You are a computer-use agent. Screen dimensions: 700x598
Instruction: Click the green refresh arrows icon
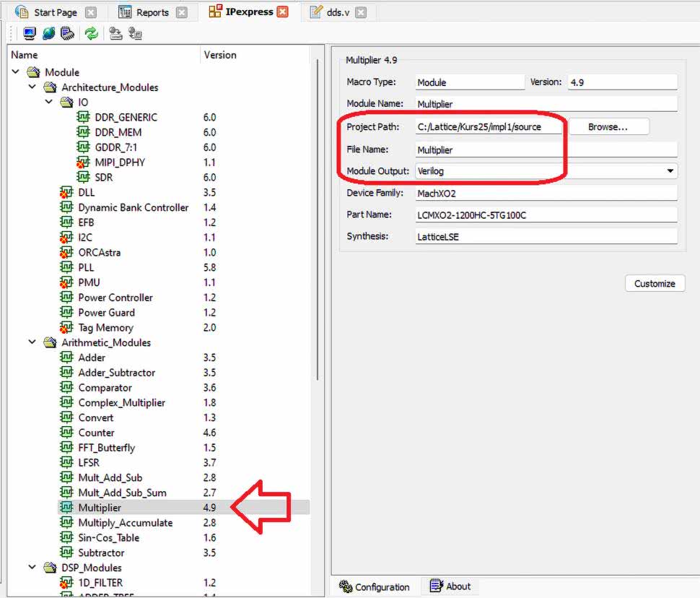click(x=91, y=33)
